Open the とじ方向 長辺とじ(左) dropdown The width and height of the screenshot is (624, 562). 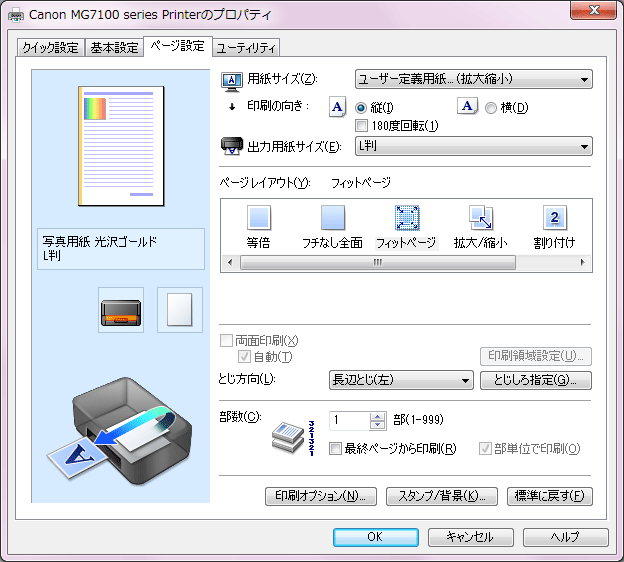tap(401, 380)
